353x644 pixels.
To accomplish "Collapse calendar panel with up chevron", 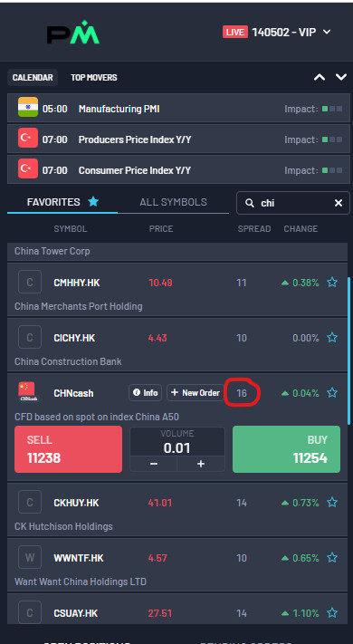I will 320,77.
